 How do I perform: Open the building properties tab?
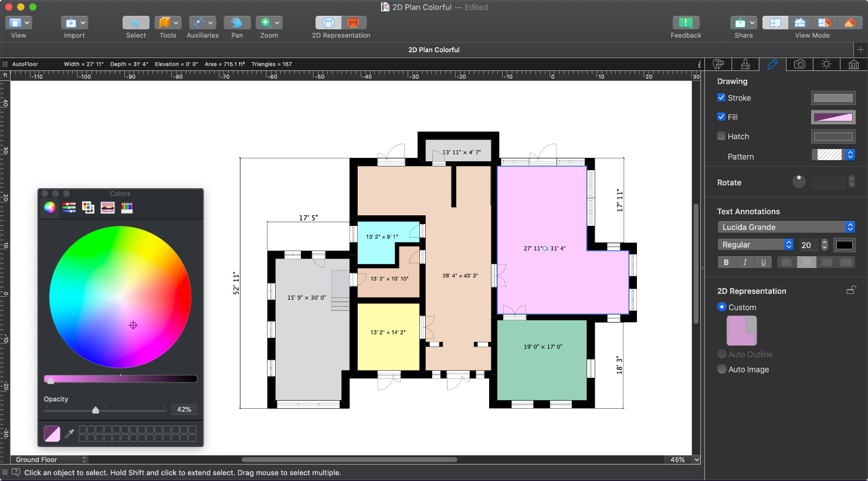coord(852,65)
